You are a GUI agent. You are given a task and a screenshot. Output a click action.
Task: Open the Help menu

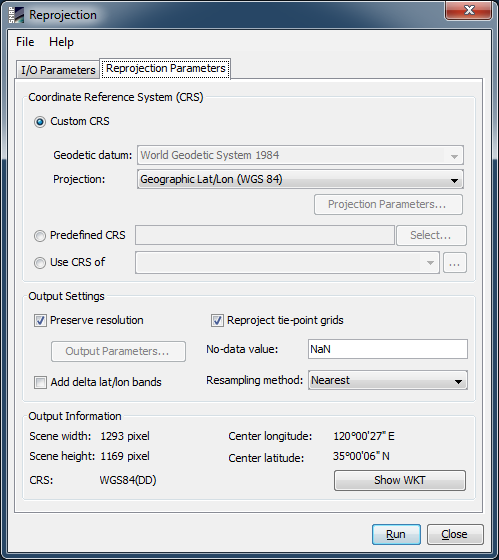61,42
